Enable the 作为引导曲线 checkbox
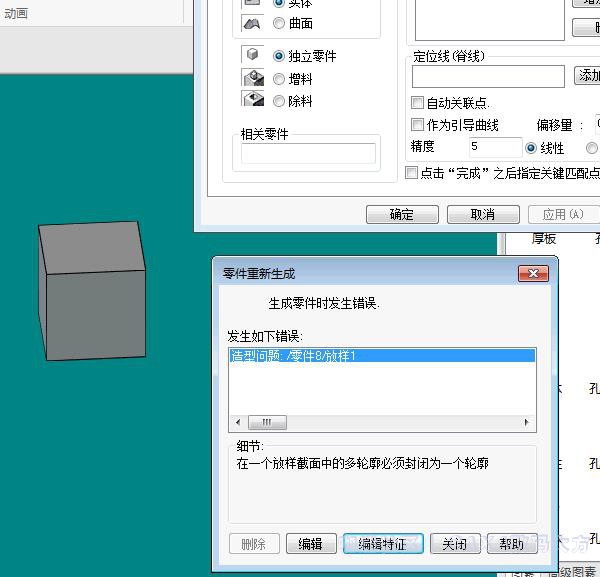 tap(417, 124)
